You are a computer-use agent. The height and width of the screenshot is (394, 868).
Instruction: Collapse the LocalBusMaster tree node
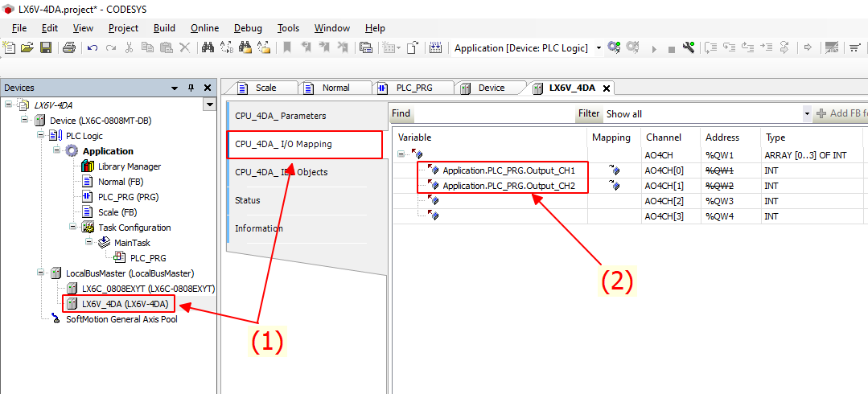coord(40,273)
